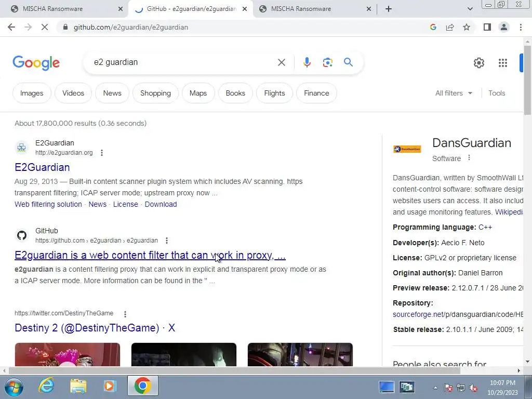Open Destiny 2 @DestinyTheGame link

coord(95,328)
